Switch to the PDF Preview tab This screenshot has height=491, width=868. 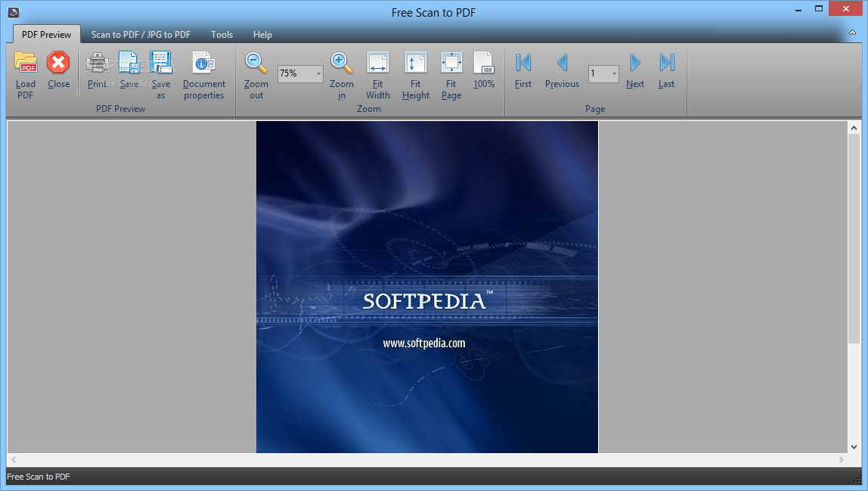pos(47,34)
